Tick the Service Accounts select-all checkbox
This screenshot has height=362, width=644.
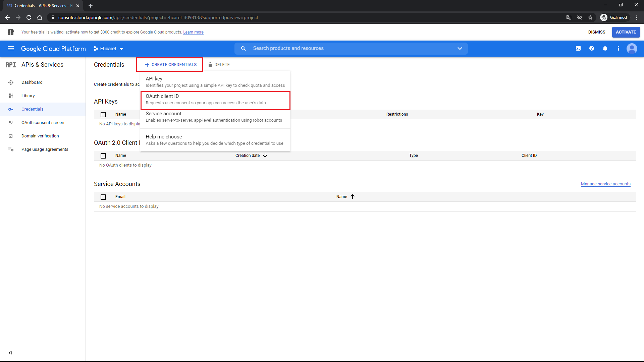point(103,197)
